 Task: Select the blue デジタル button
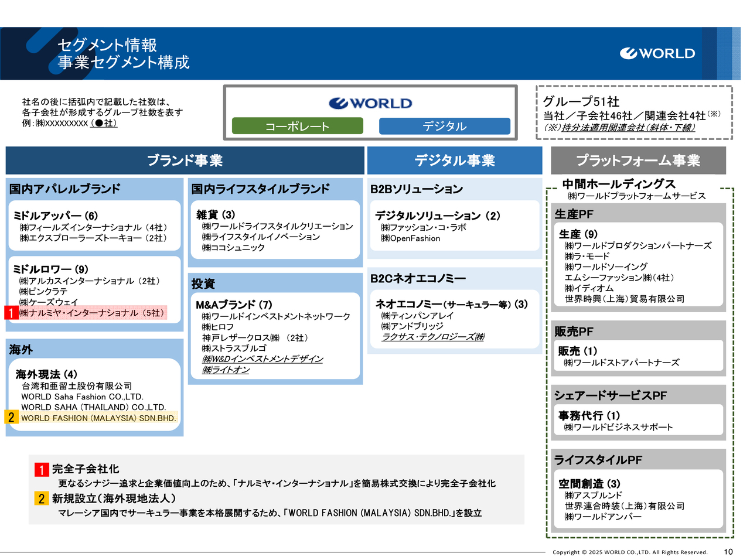(444, 126)
